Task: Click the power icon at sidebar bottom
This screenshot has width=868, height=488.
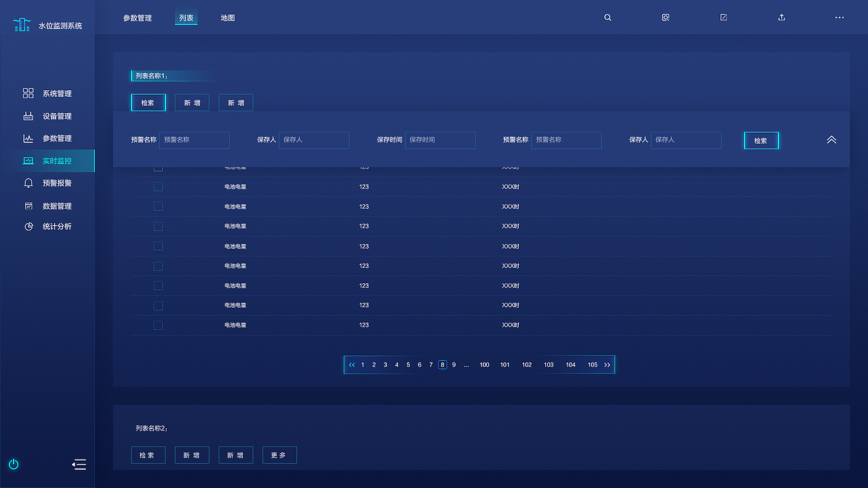Action: pyautogui.click(x=14, y=464)
